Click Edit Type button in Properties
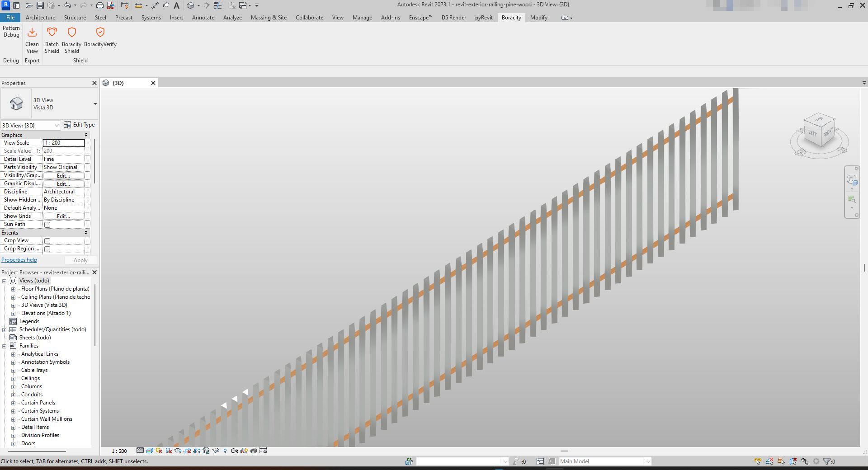 tap(79, 125)
